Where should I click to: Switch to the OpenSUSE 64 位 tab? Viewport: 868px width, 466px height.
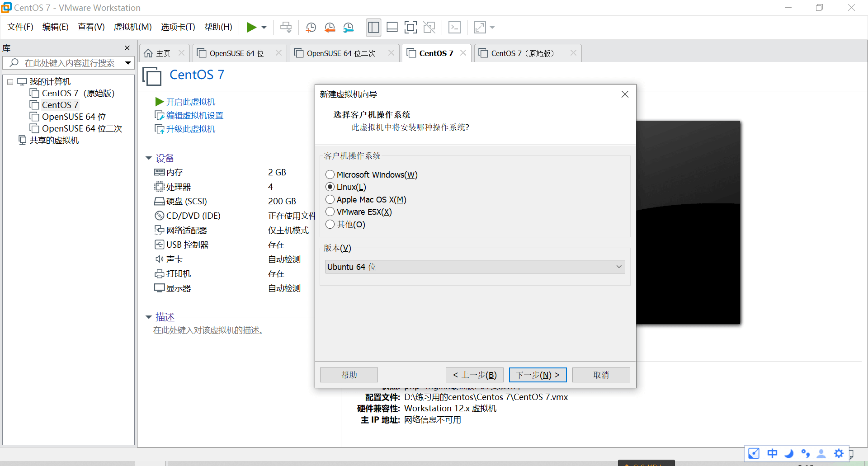pos(235,53)
